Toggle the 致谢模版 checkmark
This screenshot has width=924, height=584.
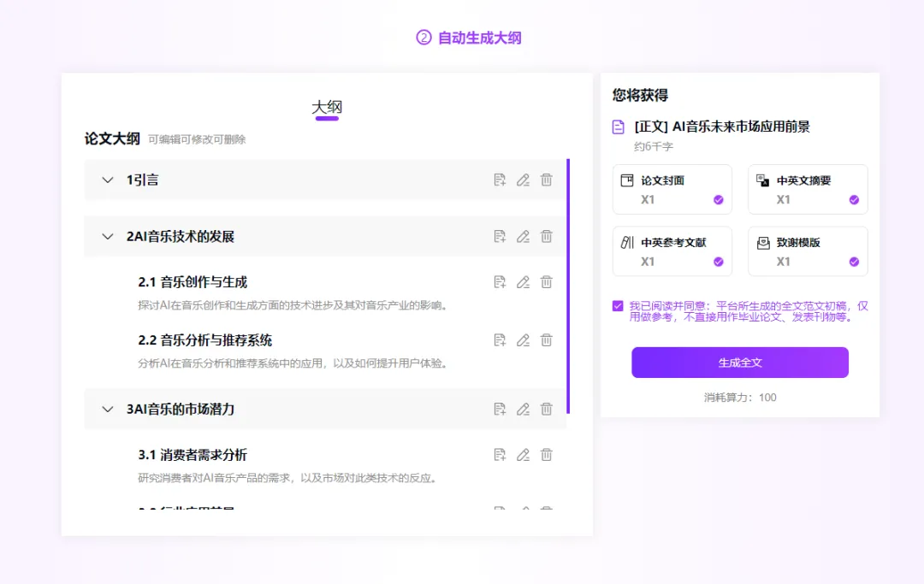click(x=854, y=262)
